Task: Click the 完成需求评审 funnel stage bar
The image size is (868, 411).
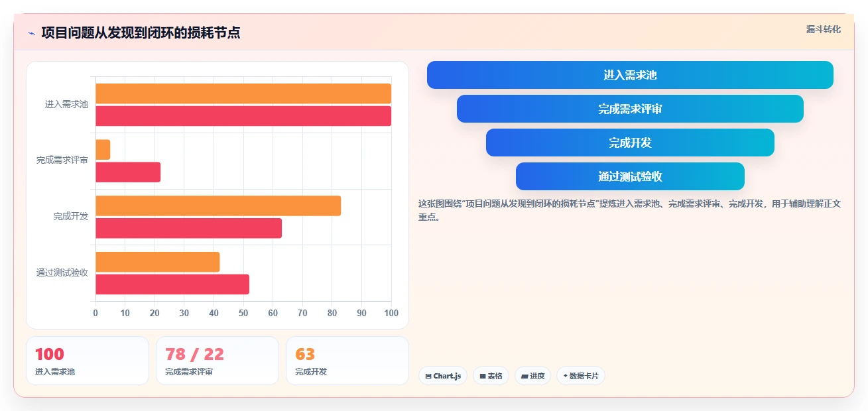Action: click(x=630, y=109)
